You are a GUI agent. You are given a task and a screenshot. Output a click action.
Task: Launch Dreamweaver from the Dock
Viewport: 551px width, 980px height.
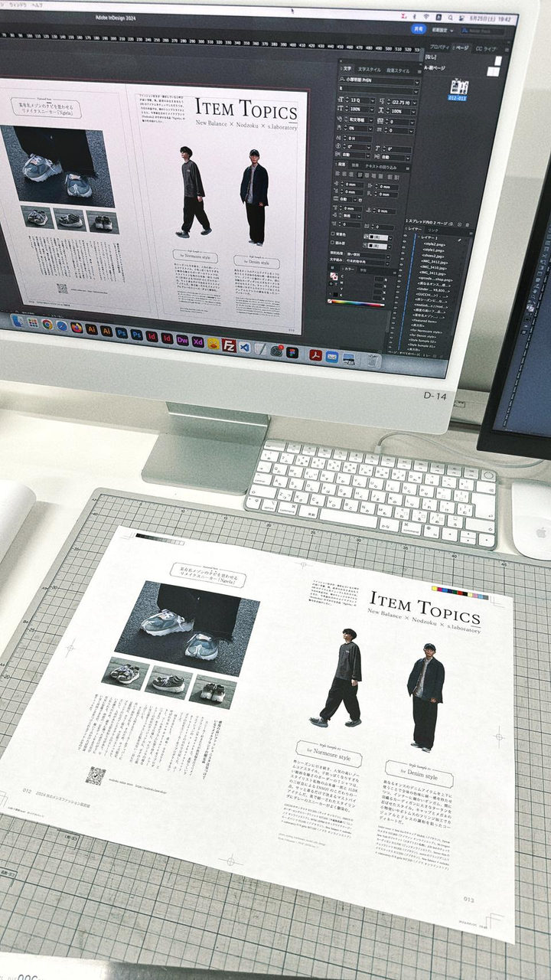pos(182,340)
